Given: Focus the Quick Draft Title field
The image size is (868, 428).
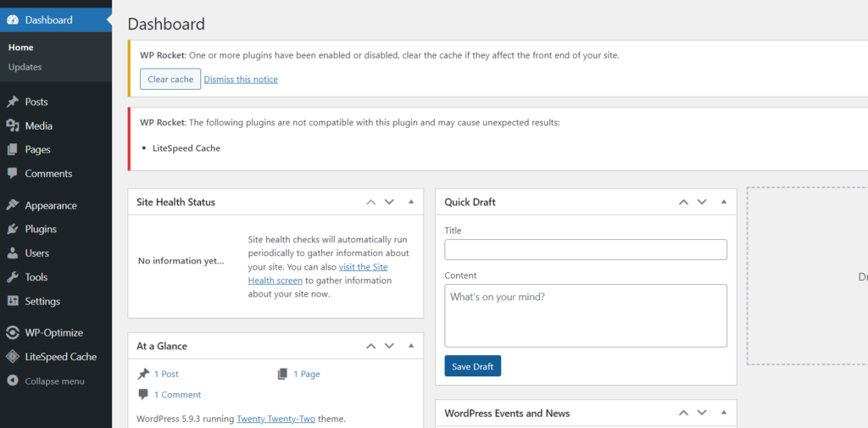Looking at the screenshot, I should (x=586, y=250).
